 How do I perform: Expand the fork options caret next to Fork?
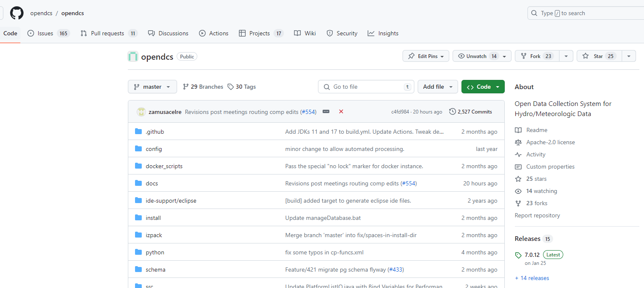(566, 56)
